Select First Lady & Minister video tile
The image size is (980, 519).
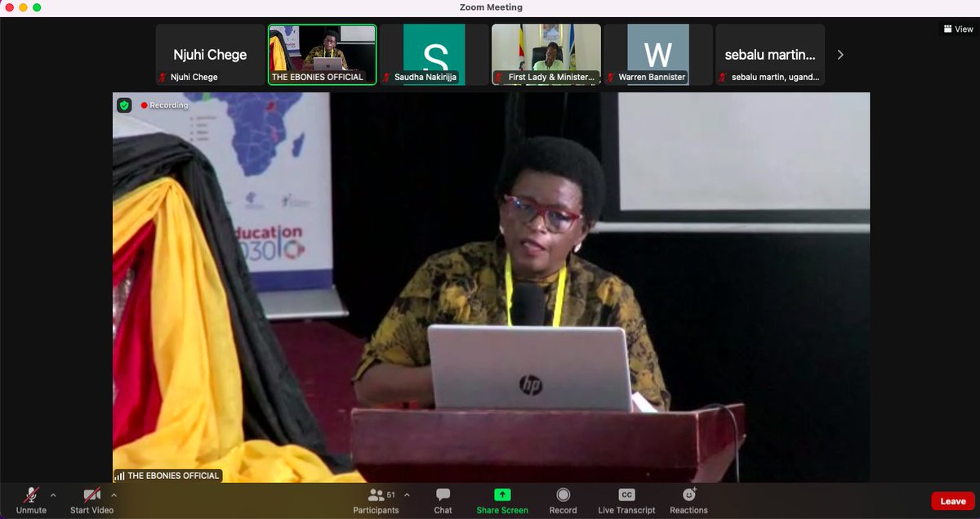(546, 54)
